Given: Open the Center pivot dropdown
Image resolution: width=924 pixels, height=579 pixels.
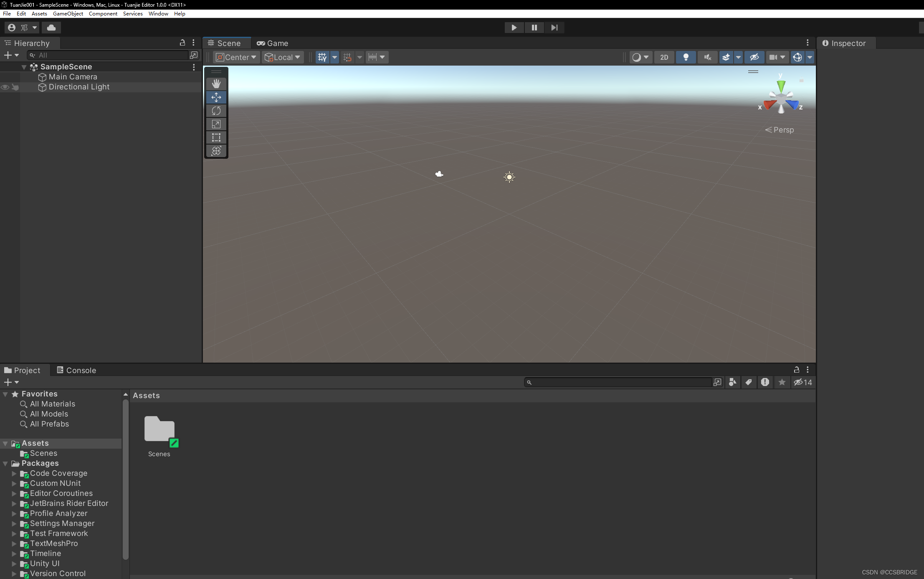Looking at the screenshot, I should pyautogui.click(x=236, y=57).
